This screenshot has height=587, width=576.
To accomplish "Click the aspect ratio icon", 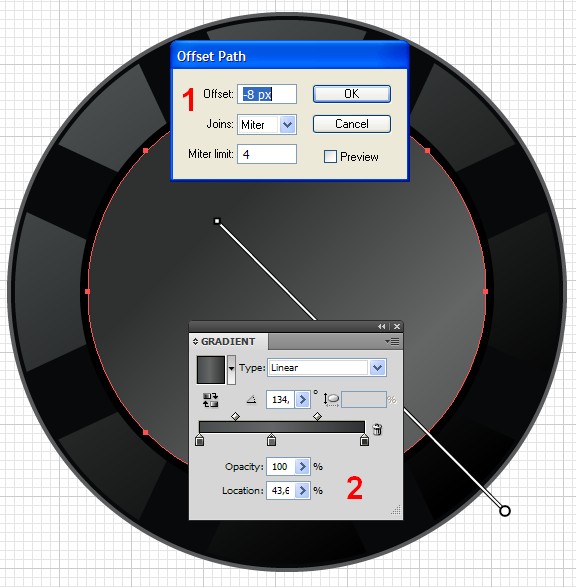I will [331, 399].
